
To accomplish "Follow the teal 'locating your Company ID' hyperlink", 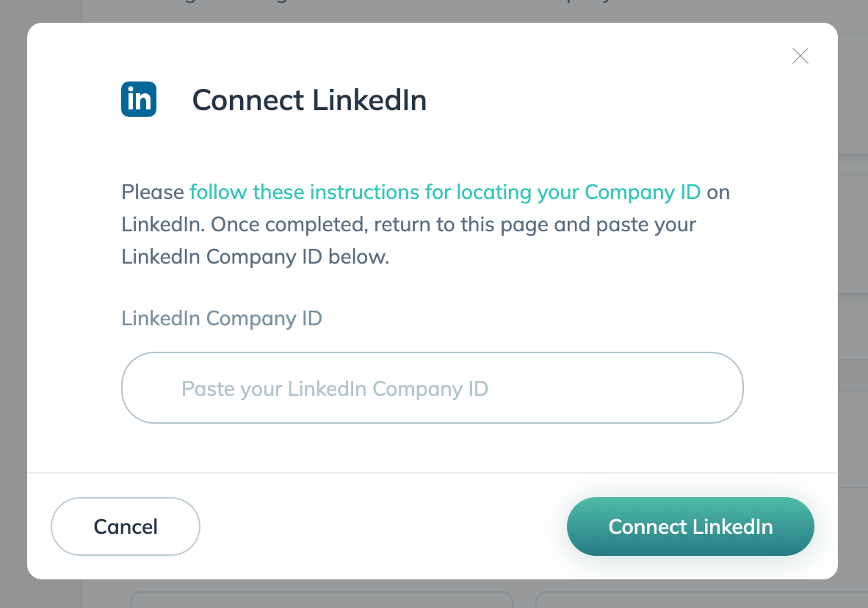I will click(579, 192).
